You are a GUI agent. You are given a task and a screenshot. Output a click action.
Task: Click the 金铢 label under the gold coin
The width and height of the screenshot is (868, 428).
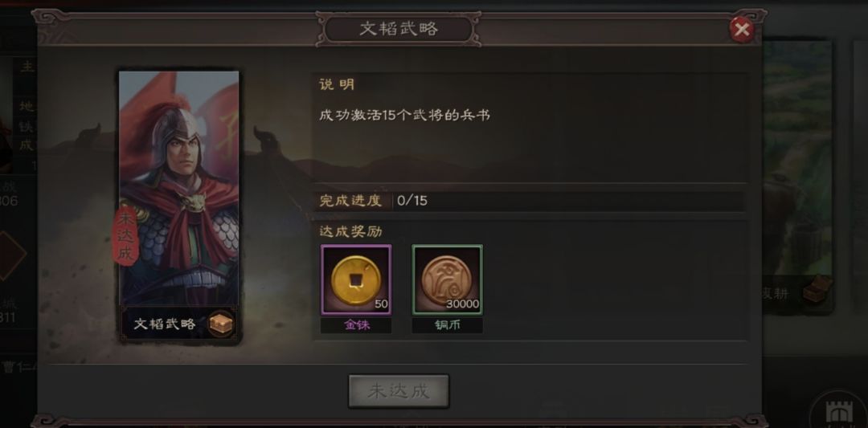point(356,325)
